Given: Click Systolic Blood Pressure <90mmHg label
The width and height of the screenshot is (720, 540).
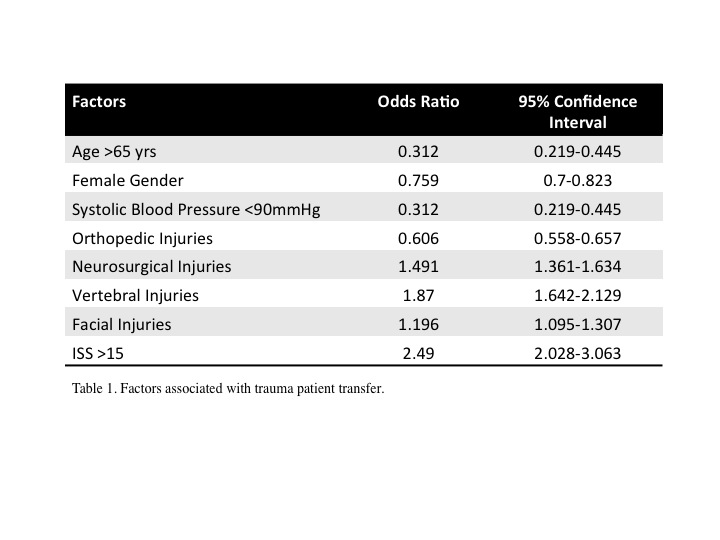Looking at the screenshot, I should [x=196, y=209].
